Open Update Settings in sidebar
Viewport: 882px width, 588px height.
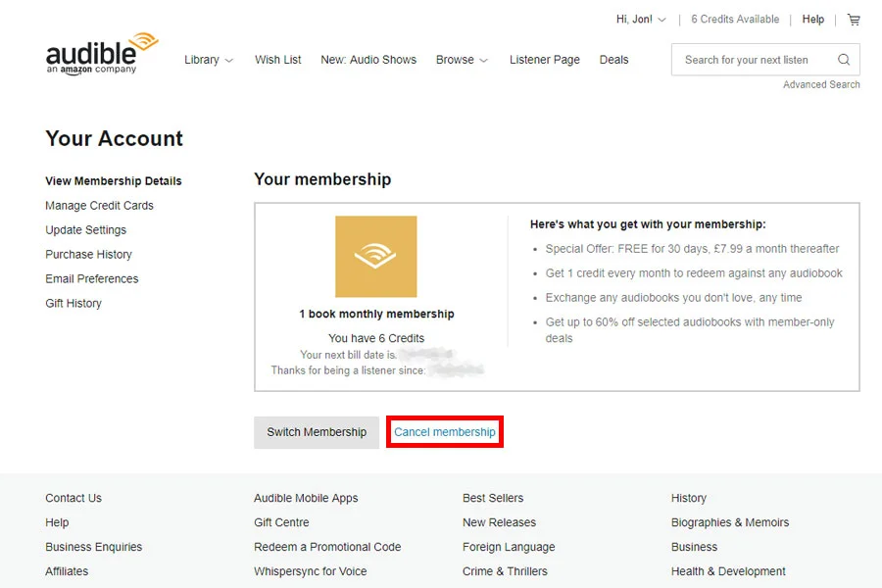(x=86, y=230)
